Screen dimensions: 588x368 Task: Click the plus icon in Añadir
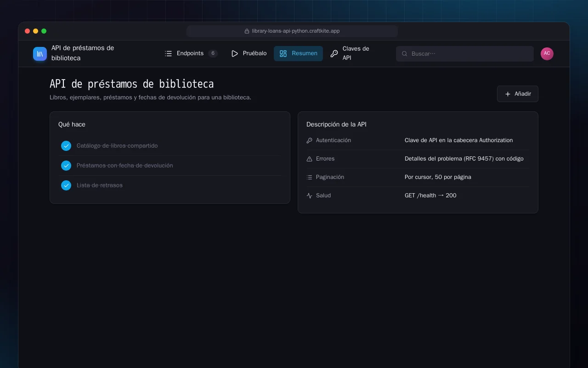click(508, 94)
